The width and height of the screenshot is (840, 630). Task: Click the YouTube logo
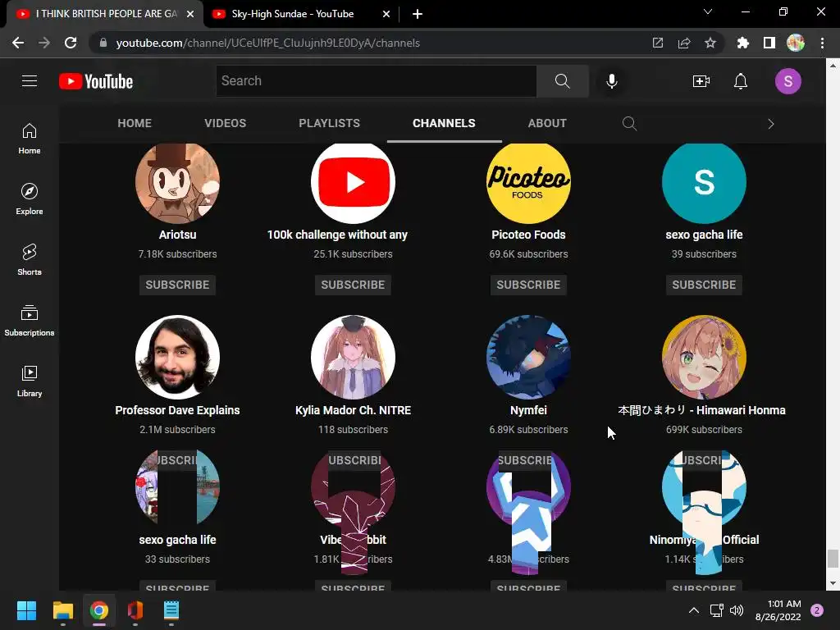[96, 81]
